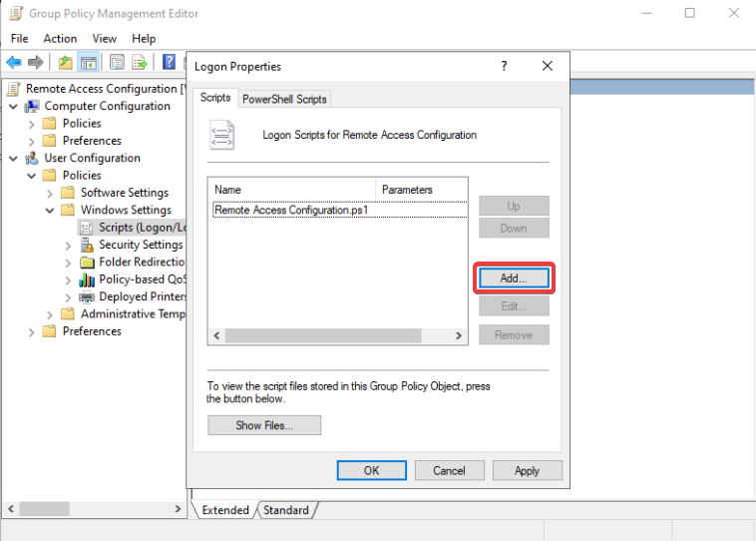Expand the Folder Redirection node
Image resolution: width=756 pixels, height=541 pixels.
(x=68, y=263)
